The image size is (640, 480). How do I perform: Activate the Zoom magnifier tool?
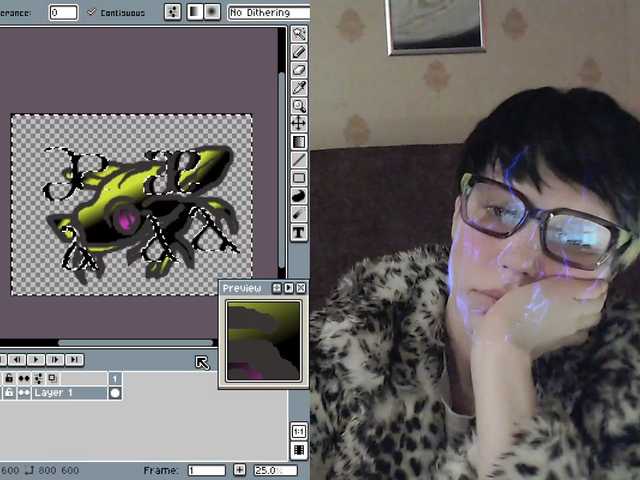[298, 106]
